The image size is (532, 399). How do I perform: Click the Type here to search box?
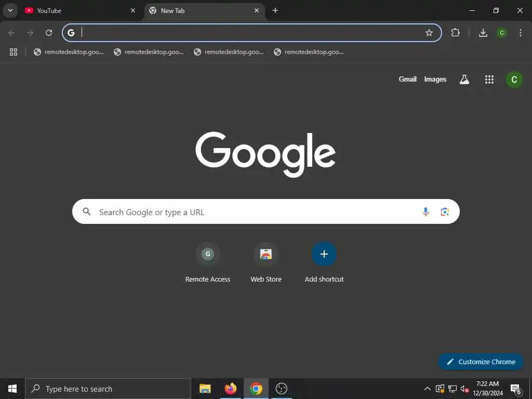tap(108, 389)
